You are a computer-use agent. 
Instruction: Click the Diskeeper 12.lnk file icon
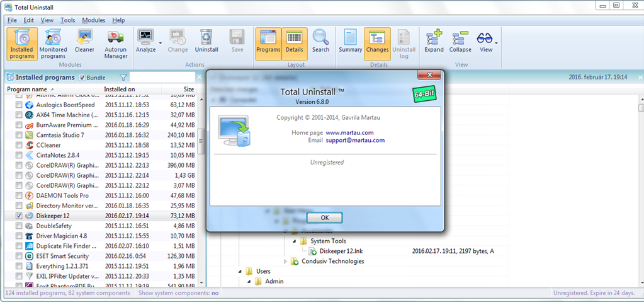[x=312, y=251]
